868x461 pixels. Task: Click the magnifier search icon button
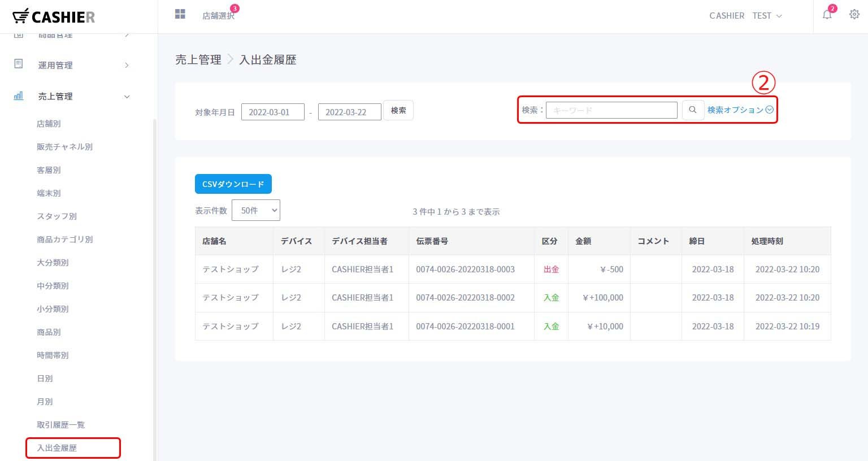pyautogui.click(x=693, y=110)
